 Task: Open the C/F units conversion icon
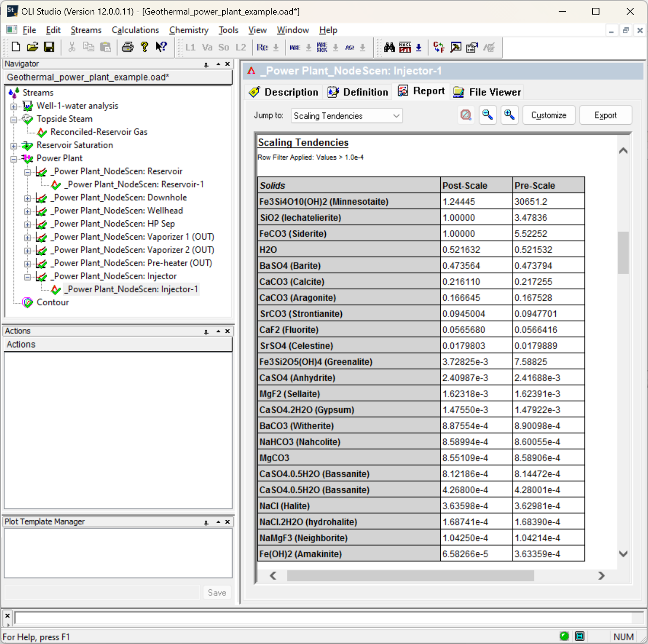439,47
